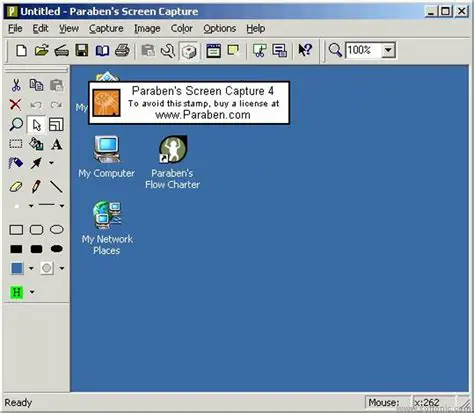
Task: Copy using the two-pages icon in tool palette
Action: pos(36,85)
